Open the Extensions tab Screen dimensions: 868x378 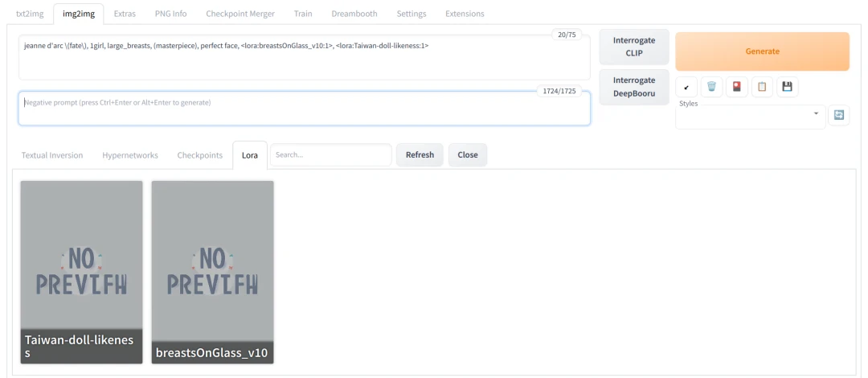point(465,14)
